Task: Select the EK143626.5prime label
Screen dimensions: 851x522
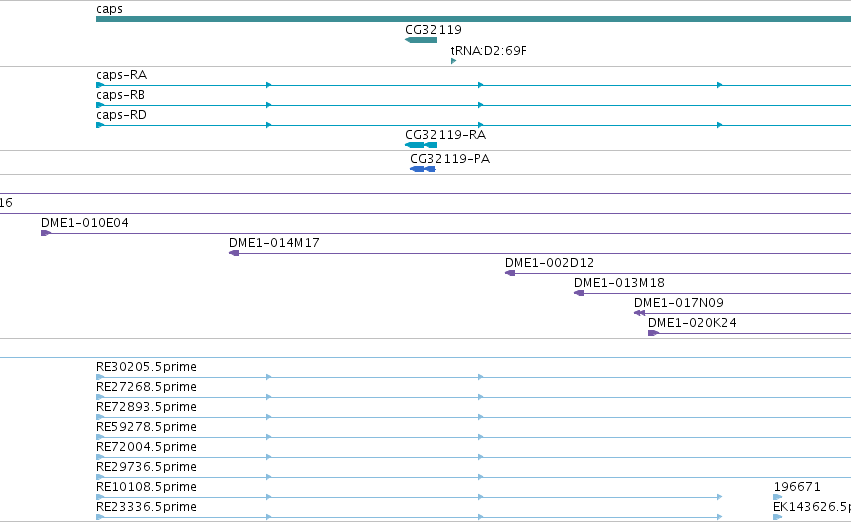Action: tap(812, 507)
